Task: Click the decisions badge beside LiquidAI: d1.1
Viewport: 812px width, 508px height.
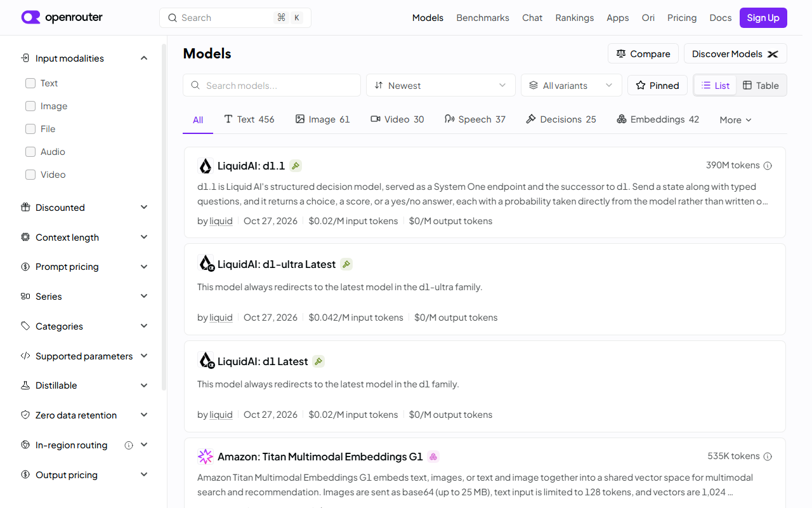Action: coord(296,166)
